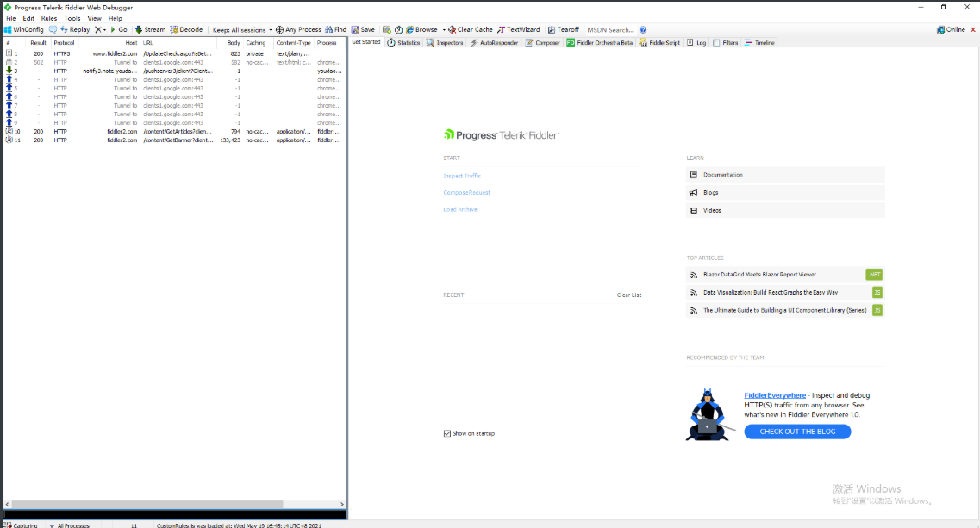
Task: Open Find sessions with binoculars icon
Action: (335, 29)
